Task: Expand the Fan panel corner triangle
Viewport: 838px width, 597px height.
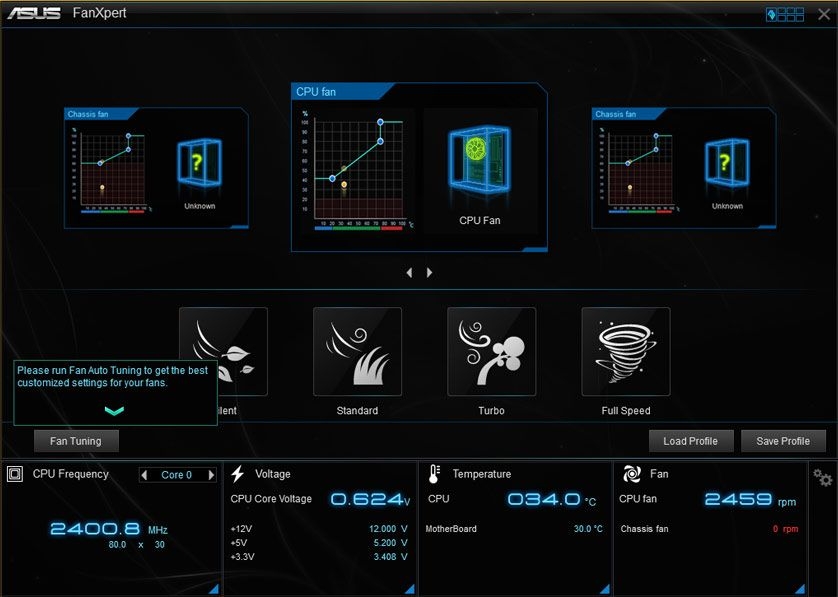Action: 801,589
